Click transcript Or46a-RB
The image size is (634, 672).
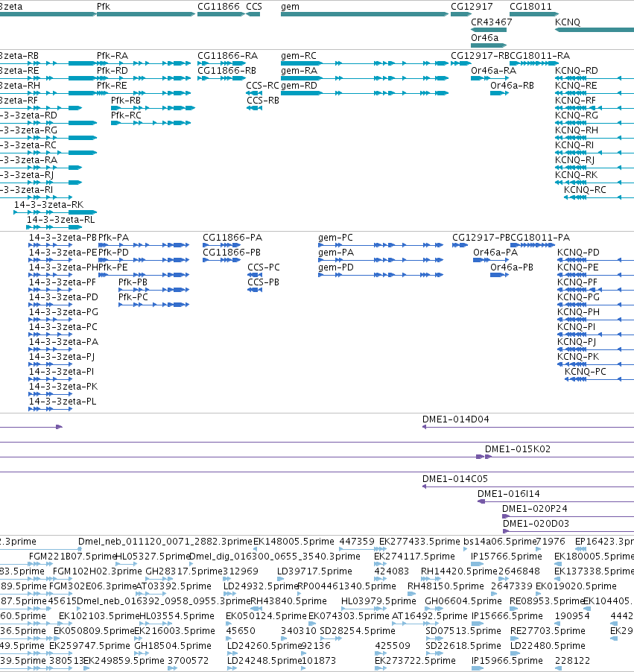(512, 85)
